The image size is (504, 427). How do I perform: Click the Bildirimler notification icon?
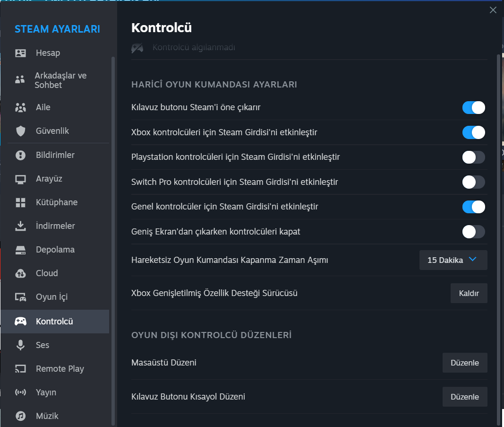pyautogui.click(x=20, y=155)
